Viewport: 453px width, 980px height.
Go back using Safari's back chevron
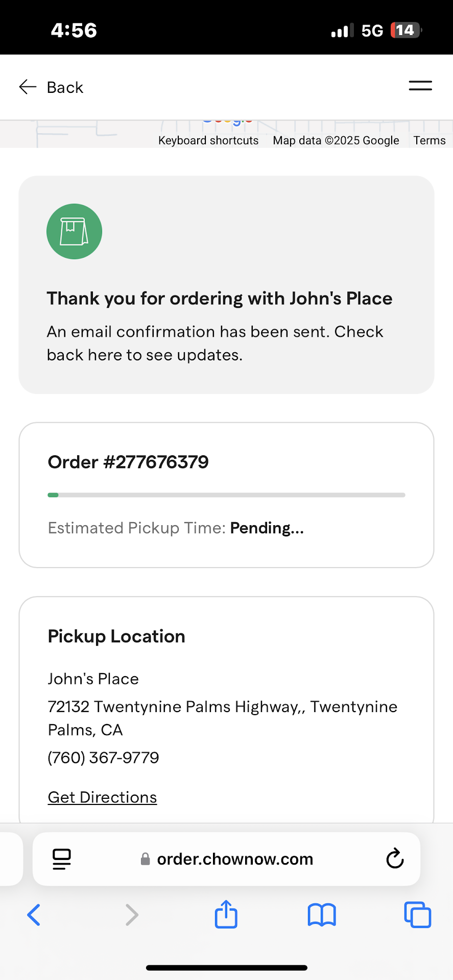tap(34, 915)
